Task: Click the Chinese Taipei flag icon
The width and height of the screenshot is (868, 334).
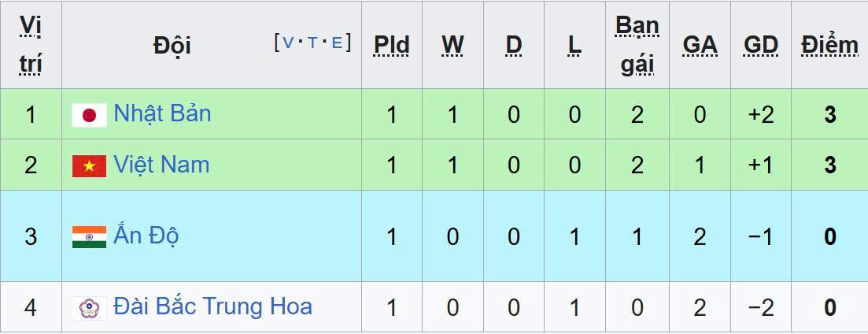Action: click(89, 308)
